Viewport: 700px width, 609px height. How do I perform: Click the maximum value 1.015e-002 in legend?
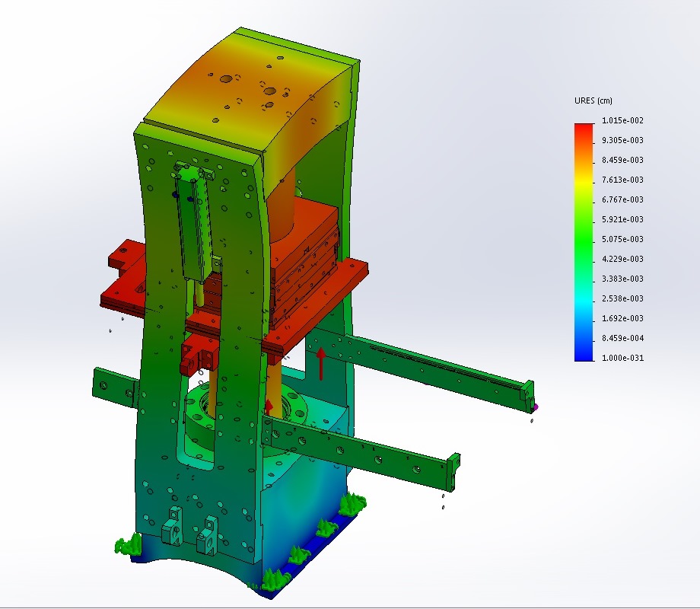(x=622, y=120)
